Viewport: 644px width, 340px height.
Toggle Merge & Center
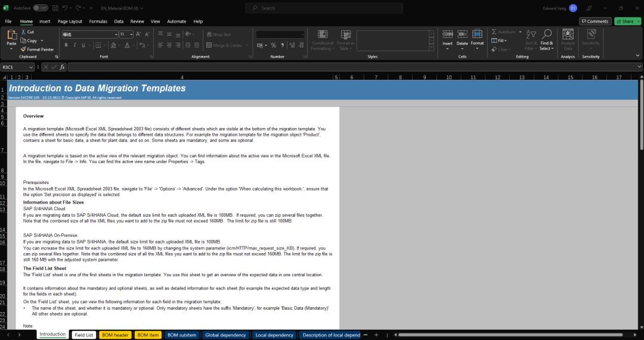(225, 45)
